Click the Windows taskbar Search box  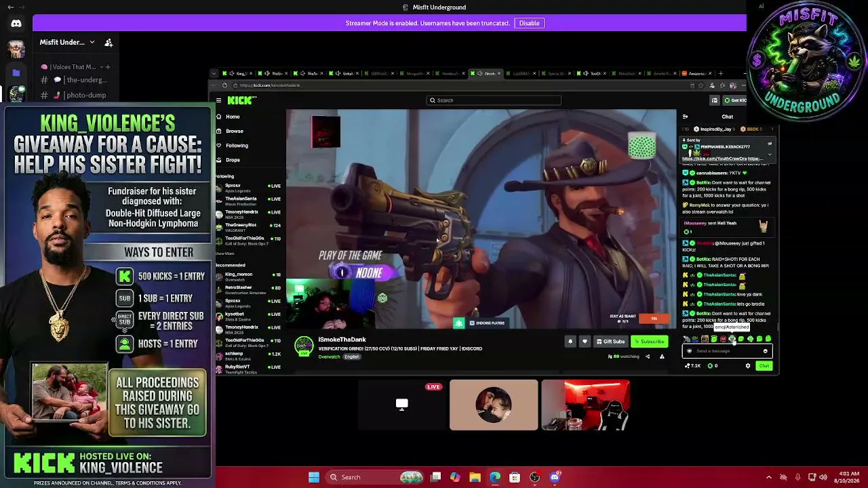(x=374, y=477)
